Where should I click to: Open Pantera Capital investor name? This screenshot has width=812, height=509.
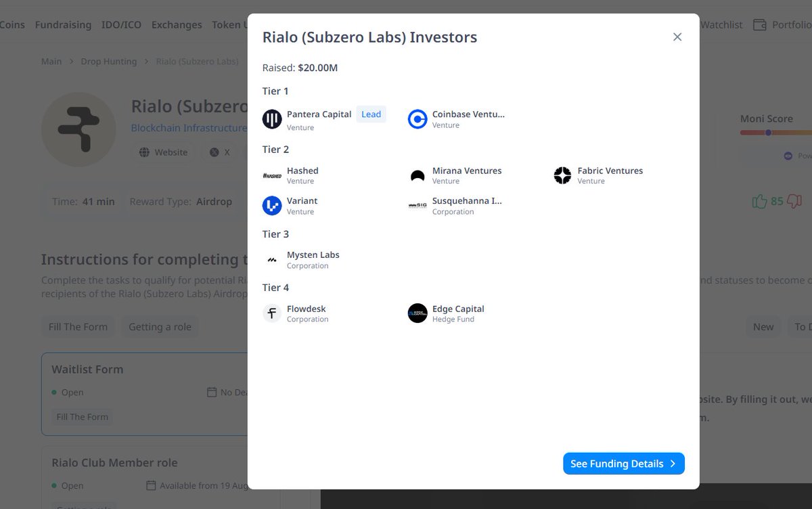click(319, 114)
